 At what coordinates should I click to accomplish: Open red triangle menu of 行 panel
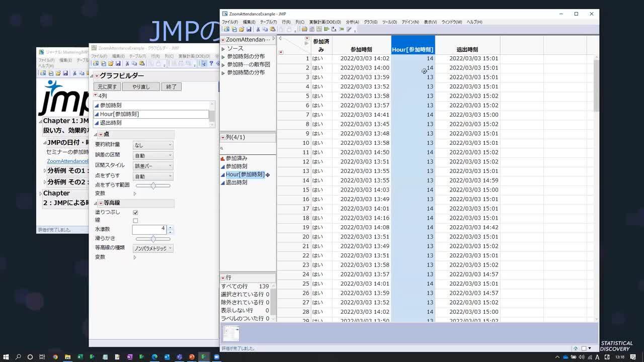point(223,278)
